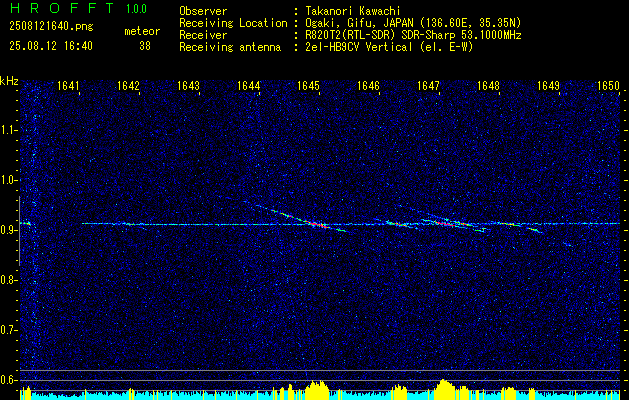
Task: Click the Observer label
Action: [203, 11]
